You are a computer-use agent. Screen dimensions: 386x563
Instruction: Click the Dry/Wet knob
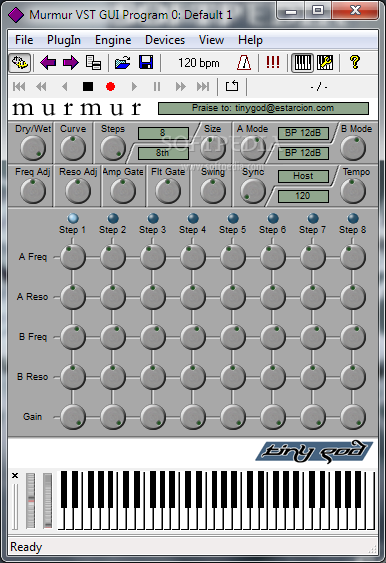tap(33, 148)
